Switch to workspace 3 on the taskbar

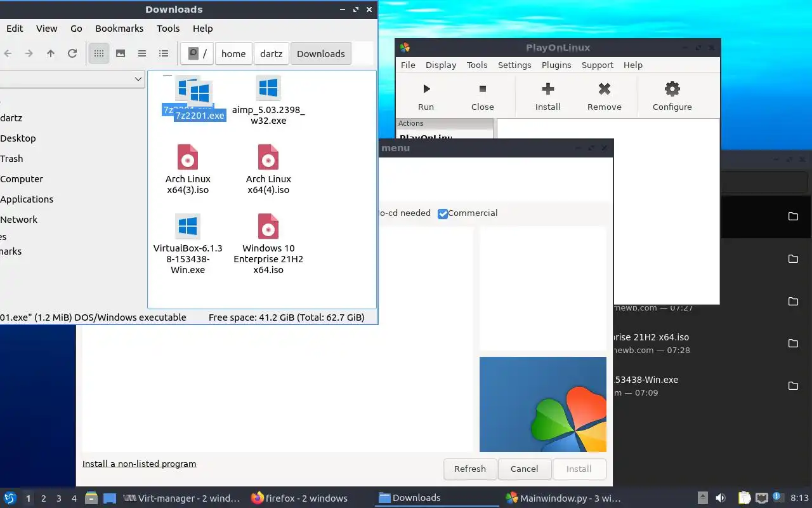tap(59, 498)
